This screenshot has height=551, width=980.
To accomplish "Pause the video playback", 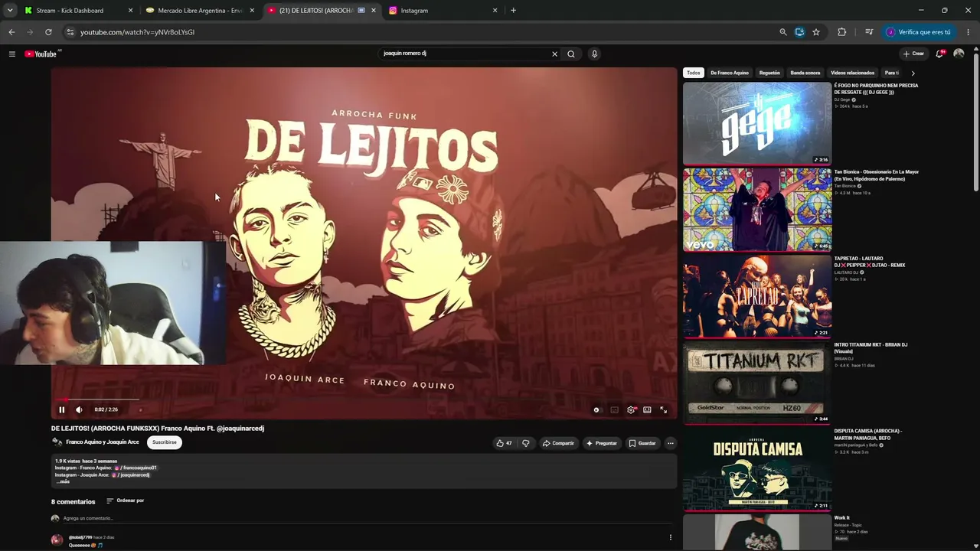I will click(62, 409).
